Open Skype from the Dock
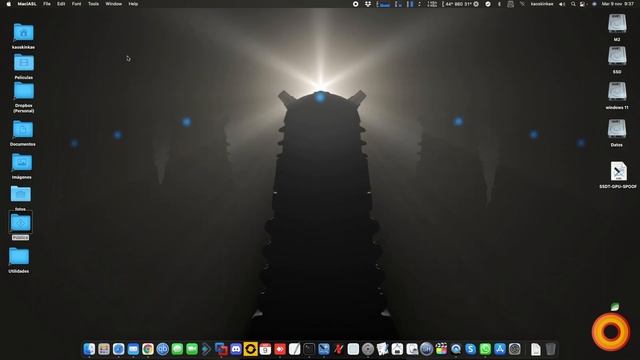This screenshot has width=640, height=360. coord(471,349)
